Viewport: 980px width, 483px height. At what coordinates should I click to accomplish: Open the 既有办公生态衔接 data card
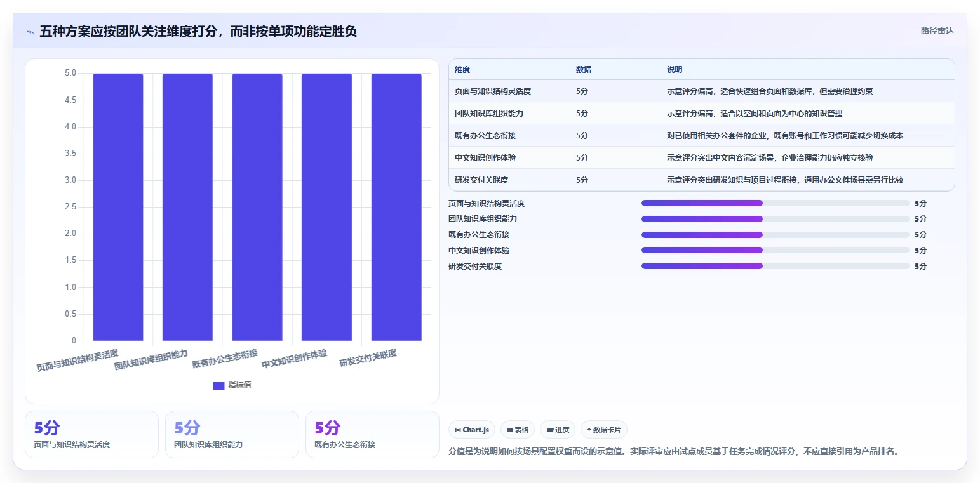pyautogui.click(x=372, y=434)
